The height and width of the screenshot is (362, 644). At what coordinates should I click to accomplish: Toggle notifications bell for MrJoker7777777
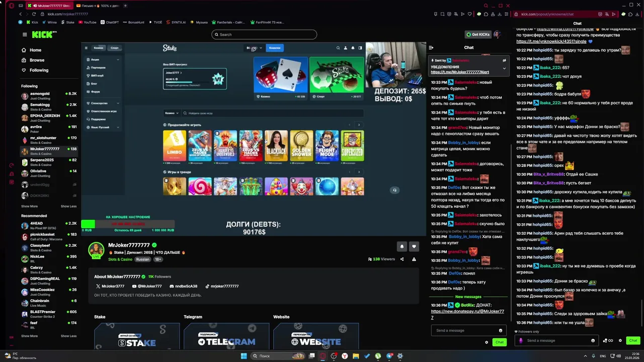pos(402,246)
